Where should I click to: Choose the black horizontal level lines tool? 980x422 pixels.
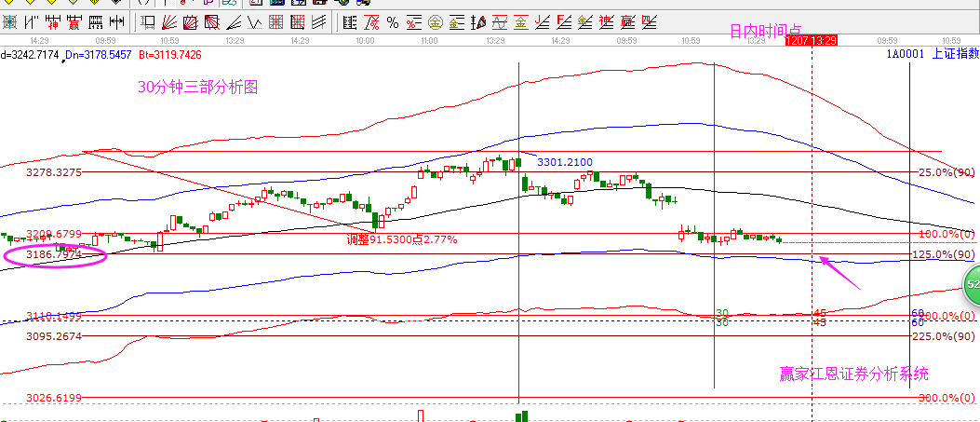[350, 23]
